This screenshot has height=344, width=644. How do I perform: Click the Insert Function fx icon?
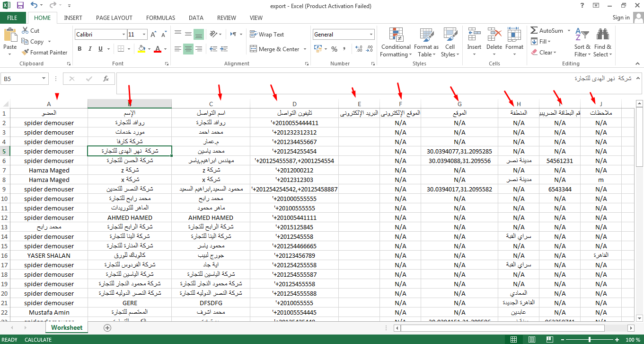pos(106,79)
